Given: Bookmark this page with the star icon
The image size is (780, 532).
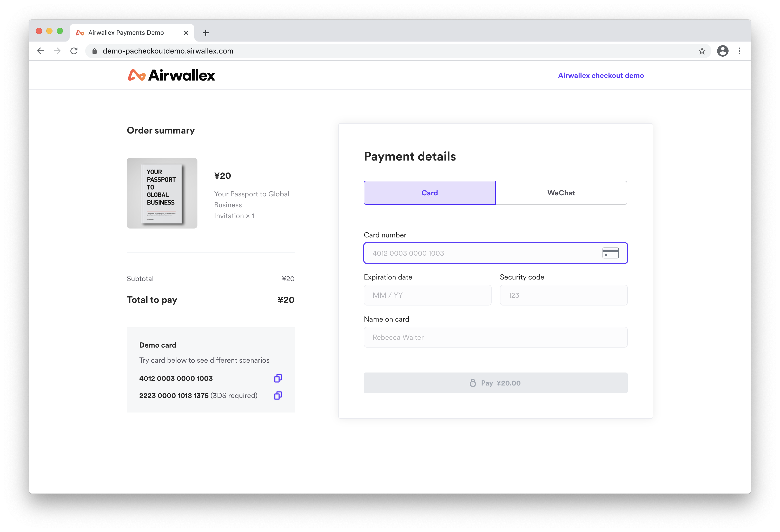Looking at the screenshot, I should [702, 51].
